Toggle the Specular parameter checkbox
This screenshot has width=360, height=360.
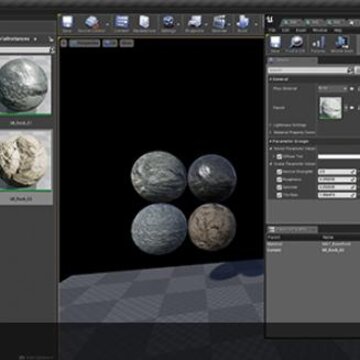pos(279,187)
